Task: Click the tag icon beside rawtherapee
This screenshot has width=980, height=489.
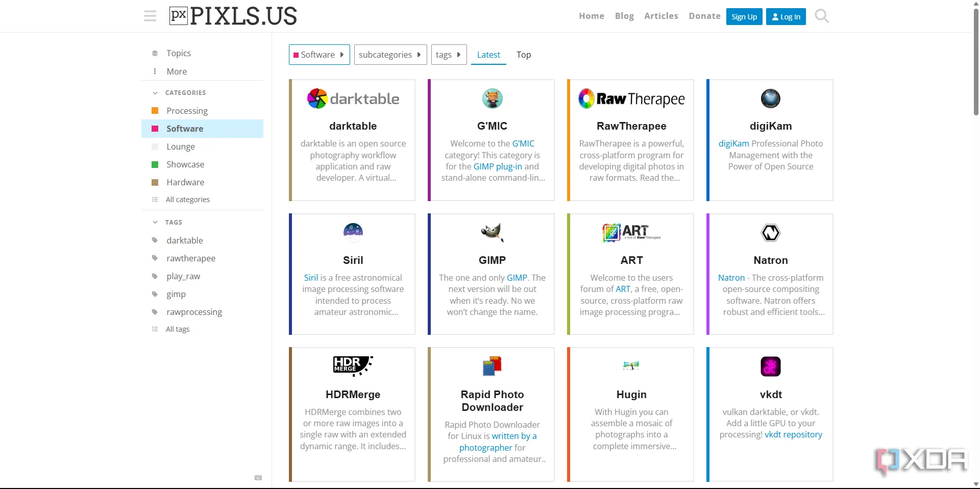Action: [155, 258]
